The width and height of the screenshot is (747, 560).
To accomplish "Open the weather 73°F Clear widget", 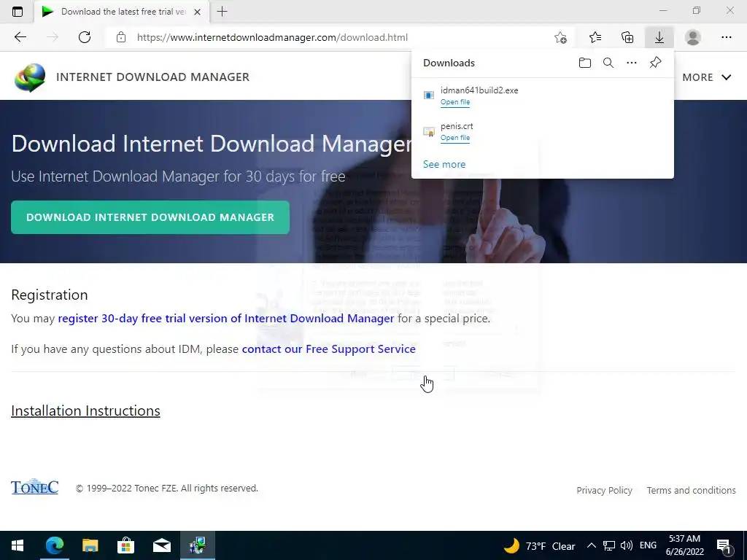I will click(539, 545).
